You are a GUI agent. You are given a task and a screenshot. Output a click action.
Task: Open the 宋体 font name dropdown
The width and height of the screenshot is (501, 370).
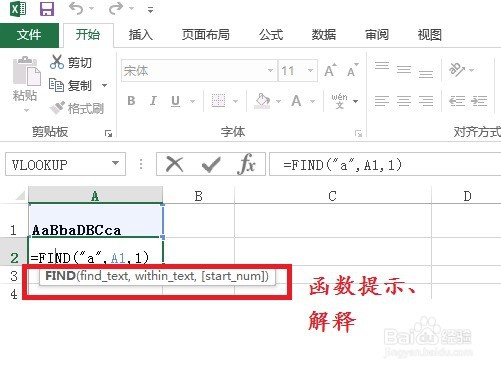click(270, 70)
